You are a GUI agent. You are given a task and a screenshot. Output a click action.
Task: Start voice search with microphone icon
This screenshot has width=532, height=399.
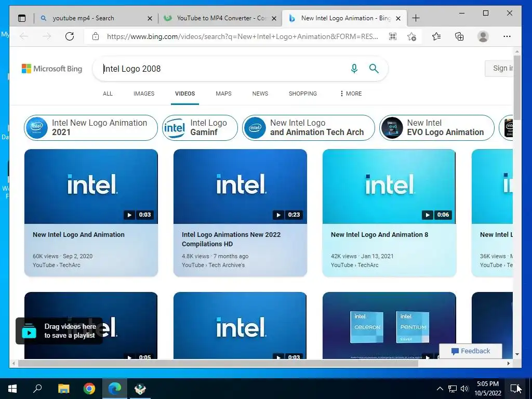(x=354, y=69)
